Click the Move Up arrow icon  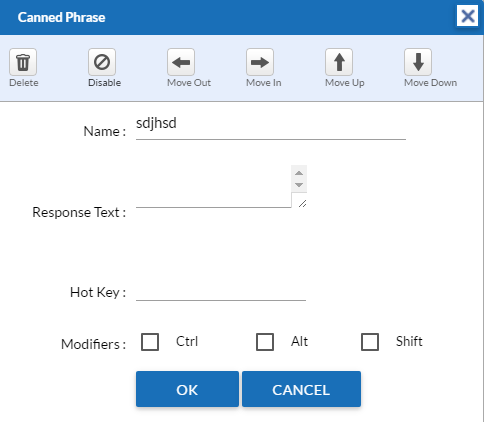point(339,62)
